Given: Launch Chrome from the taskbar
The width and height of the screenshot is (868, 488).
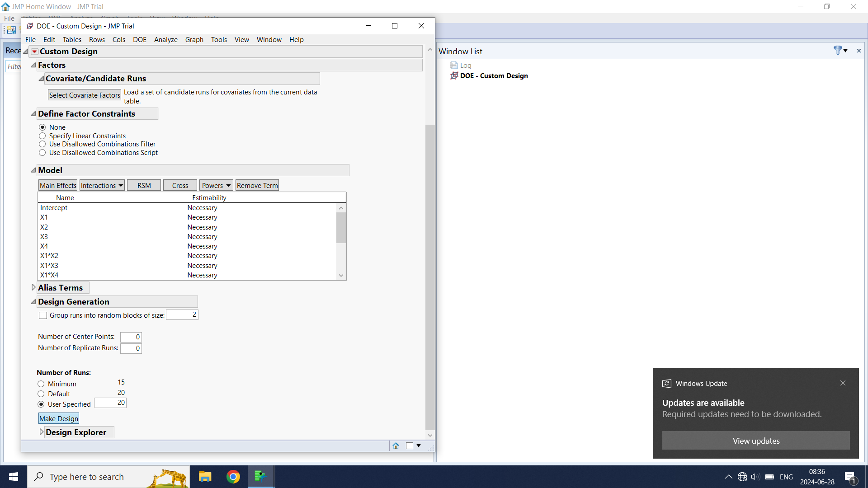Looking at the screenshot, I should [x=233, y=477].
